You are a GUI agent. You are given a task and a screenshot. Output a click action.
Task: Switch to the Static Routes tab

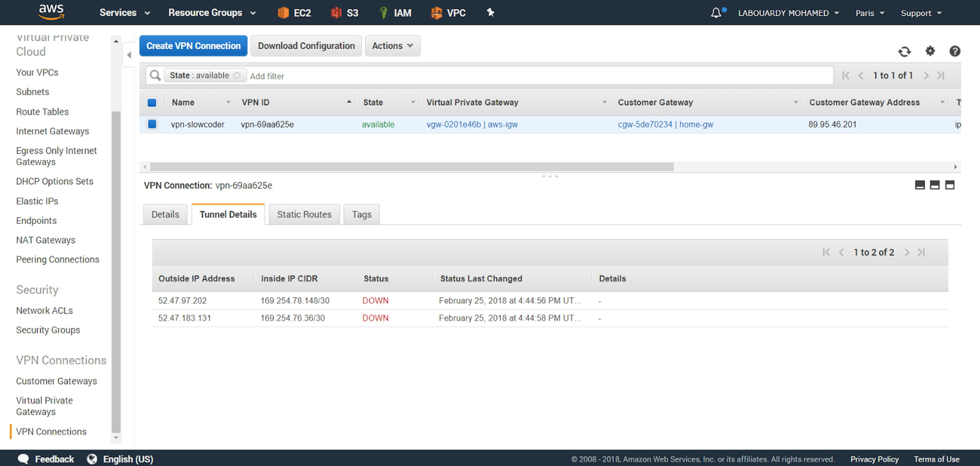[304, 214]
